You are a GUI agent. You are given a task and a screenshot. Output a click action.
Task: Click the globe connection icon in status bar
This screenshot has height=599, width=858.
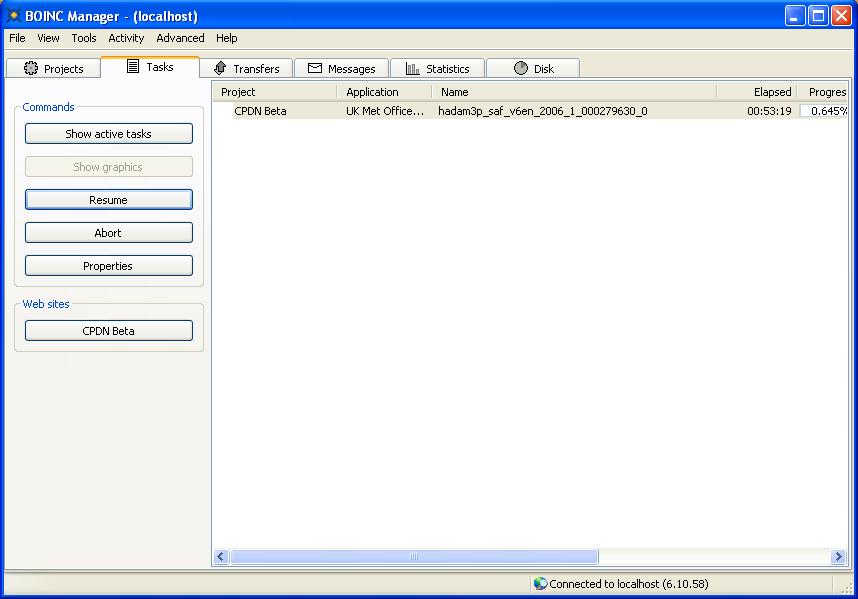540,583
